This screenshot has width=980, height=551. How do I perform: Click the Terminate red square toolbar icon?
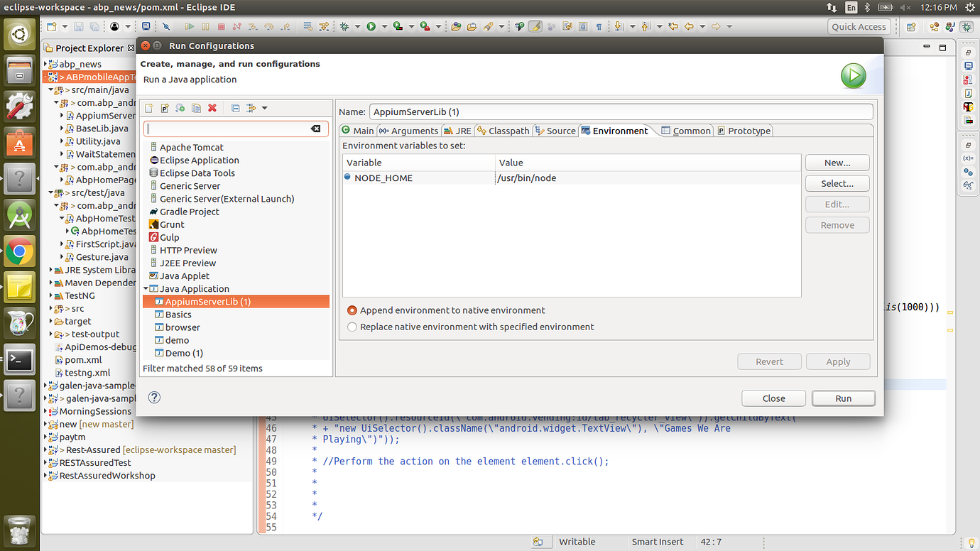pos(221,27)
